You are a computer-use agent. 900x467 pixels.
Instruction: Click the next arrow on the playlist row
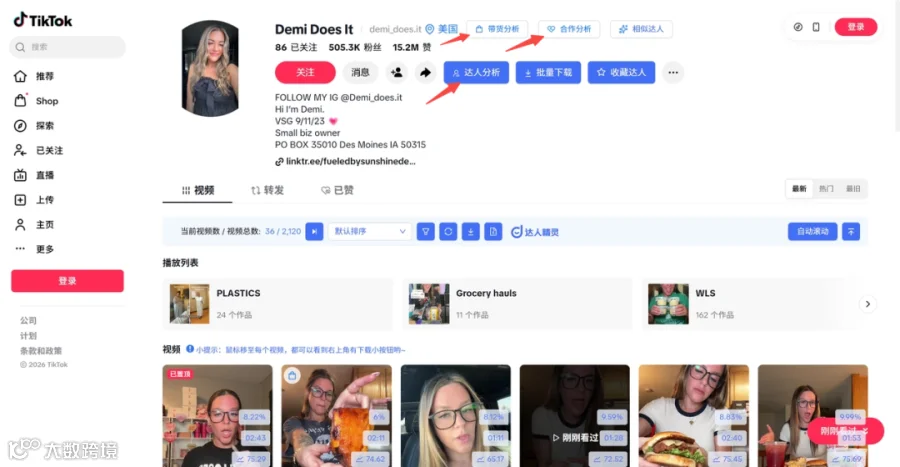coord(867,304)
